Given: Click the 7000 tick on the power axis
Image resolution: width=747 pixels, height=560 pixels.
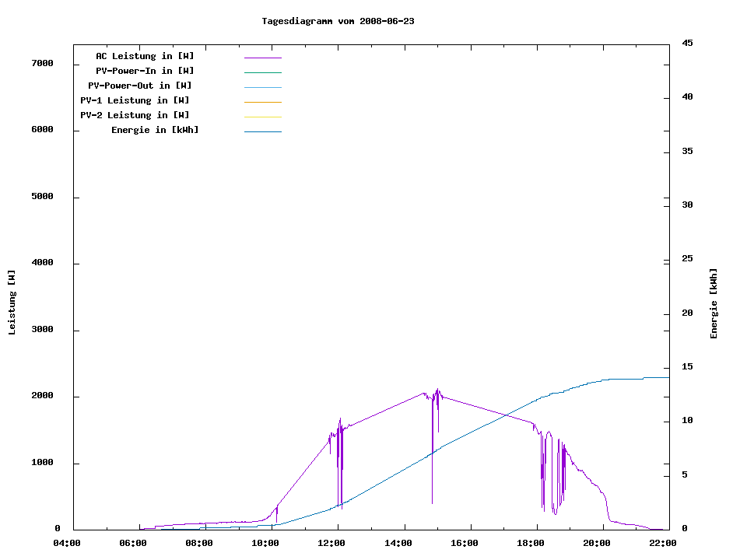Looking at the screenshot, I should (x=41, y=63).
